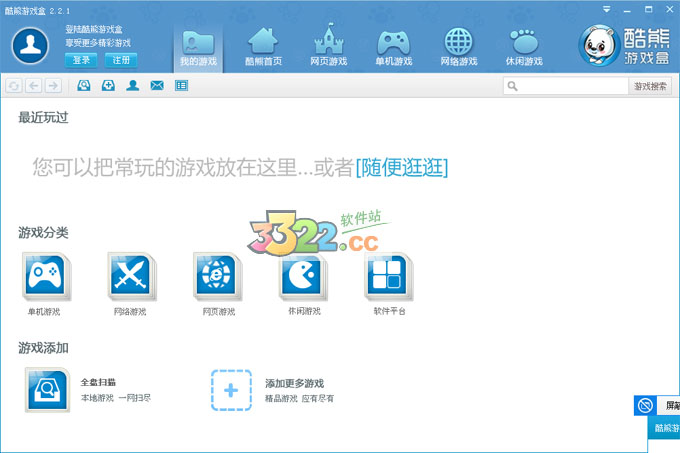Open the user profile toolbar icon

click(x=133, y=86)
